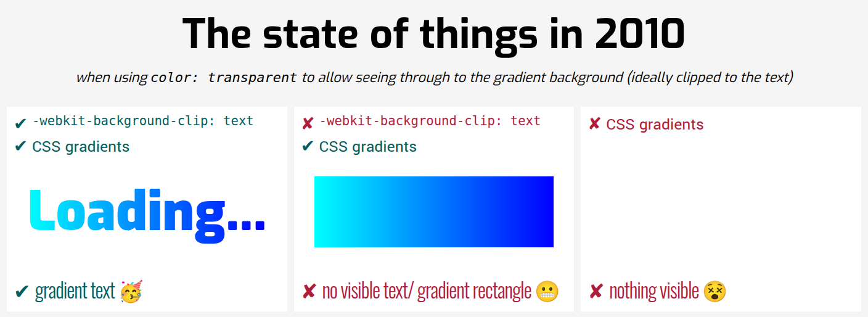Click the green checkmark before gradient text

22,291
